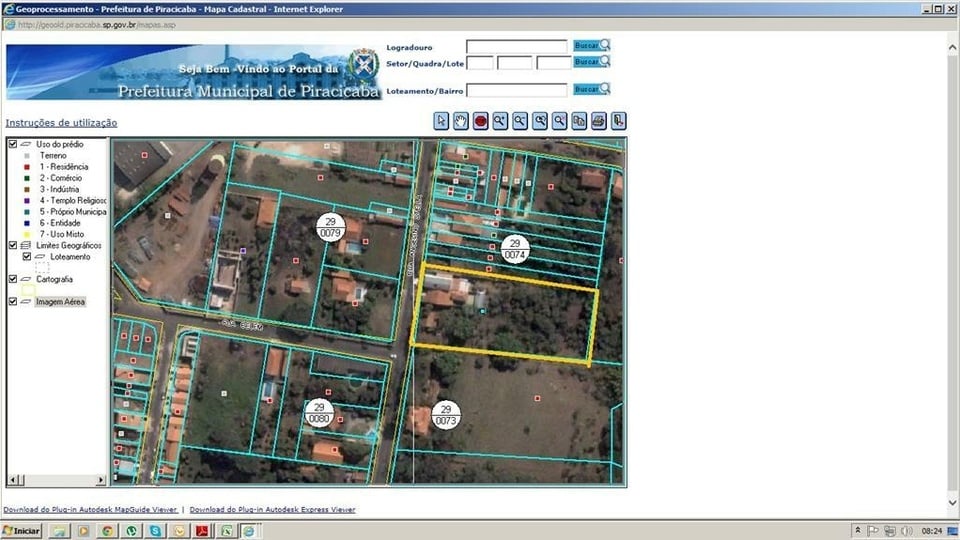Screen dimensions: 960x540
Task: Click the copy map toolbar icon
Action: coord(579,121)
